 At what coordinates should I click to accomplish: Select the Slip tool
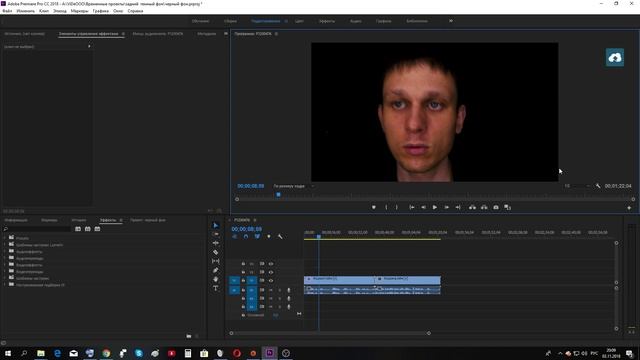(x=216, y=261)
